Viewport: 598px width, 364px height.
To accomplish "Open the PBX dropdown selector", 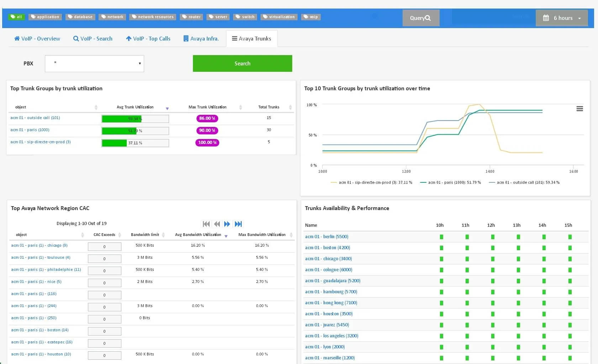I will click(94, 64).
